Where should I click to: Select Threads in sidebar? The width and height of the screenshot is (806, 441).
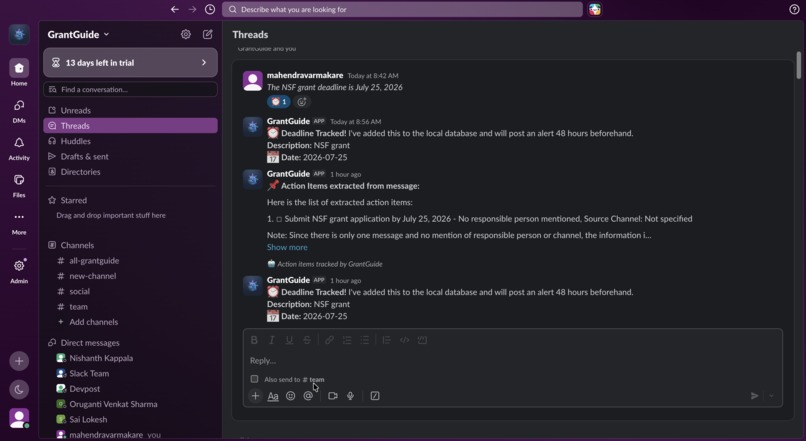pyautogui.click(x=131, y=125)
